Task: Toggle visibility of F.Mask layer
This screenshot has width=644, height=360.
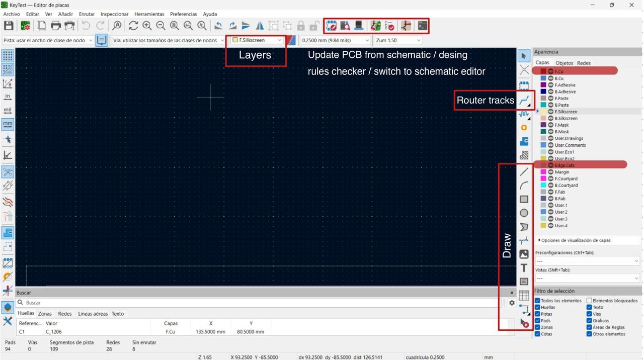Action: pyautogui.click(x=550, y=125)
